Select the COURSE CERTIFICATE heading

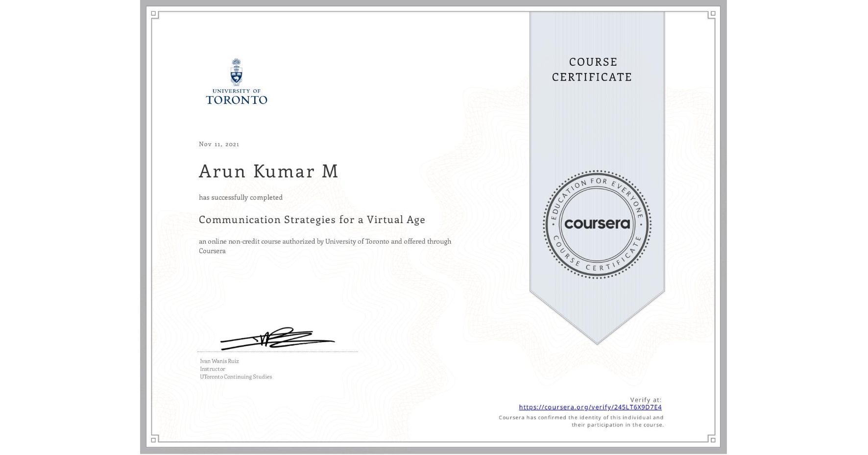click(x=591, y=70)
